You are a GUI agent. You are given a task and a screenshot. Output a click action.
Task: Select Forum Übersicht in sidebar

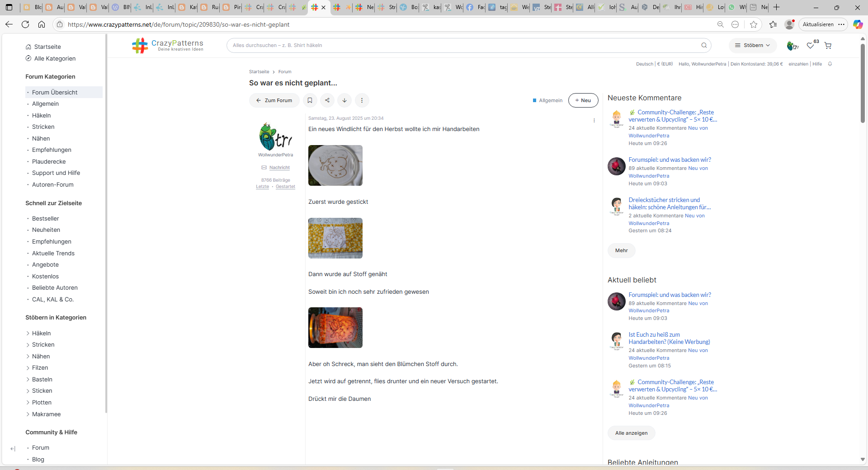[55, 92]
